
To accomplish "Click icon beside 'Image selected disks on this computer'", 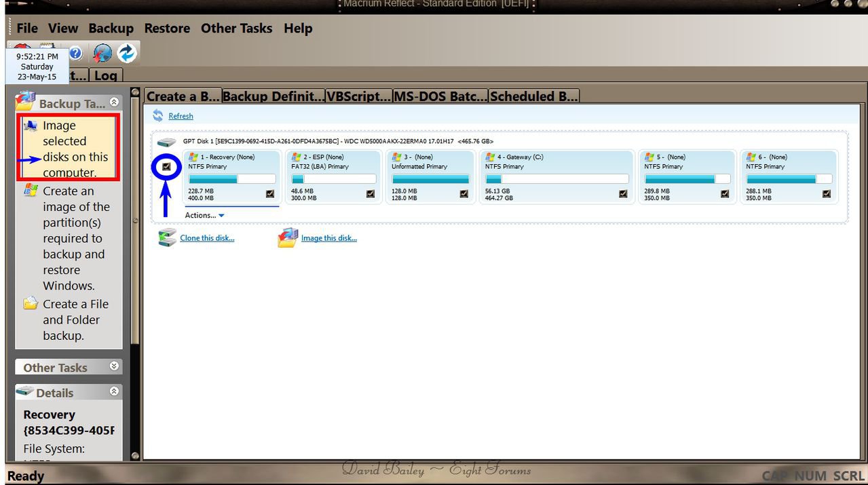I will (x=31, y=125).
